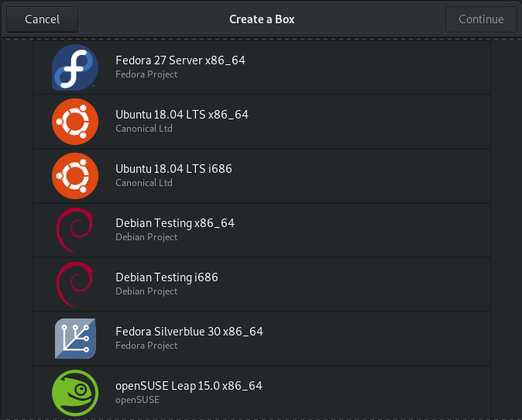522x420 pixels.
Task: Click the Debian Testing x86_64 swirl logo
Action: pyautogui.click(x=75, y=230)
